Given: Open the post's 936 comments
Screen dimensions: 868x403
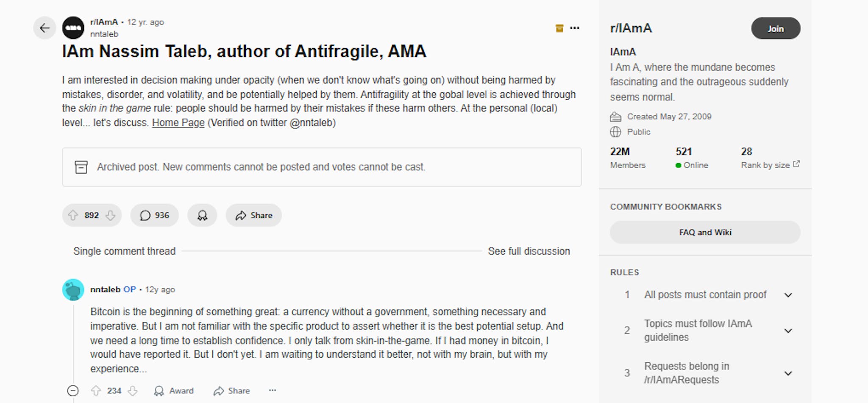Looking at the screenshot, I should [x=154, y=215].
